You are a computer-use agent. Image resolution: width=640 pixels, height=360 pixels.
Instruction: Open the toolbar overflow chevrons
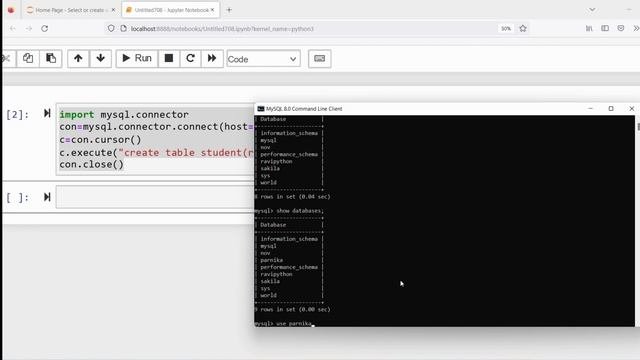pos(636,29)
